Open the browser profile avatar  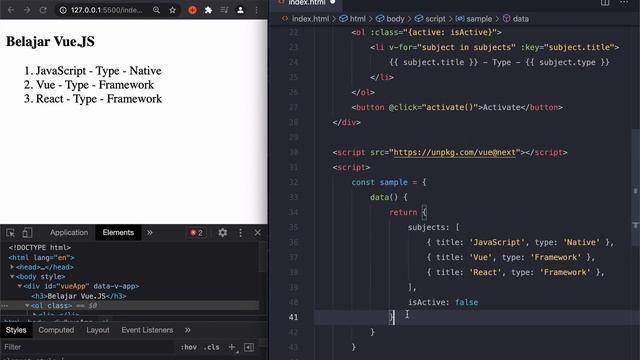pyautogui.click(x=240, y=10)
